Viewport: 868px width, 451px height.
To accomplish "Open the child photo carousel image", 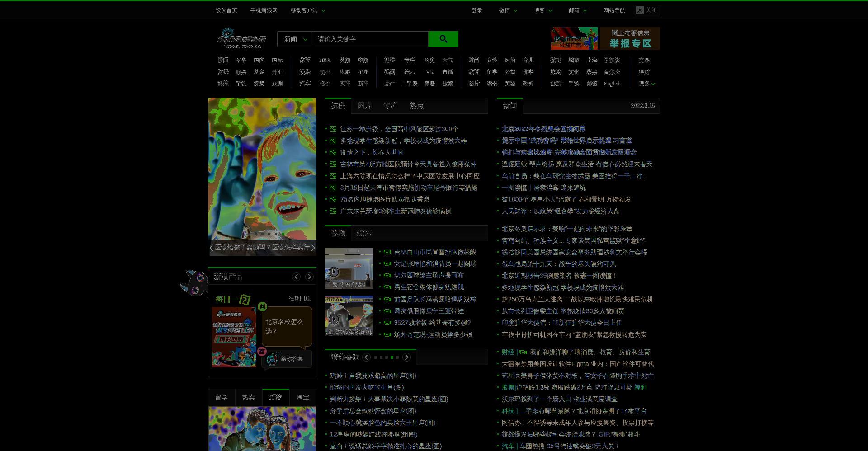I will 262,169.
